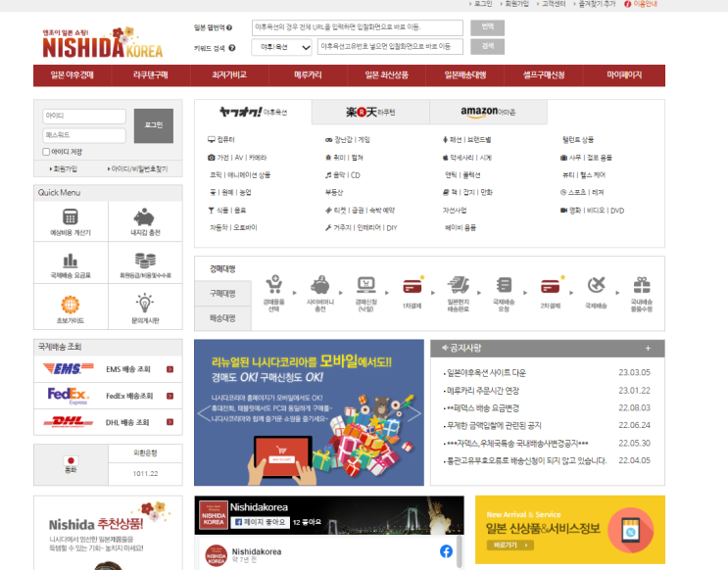Open the 초보가이드 orange globe icon

point(71,305)
